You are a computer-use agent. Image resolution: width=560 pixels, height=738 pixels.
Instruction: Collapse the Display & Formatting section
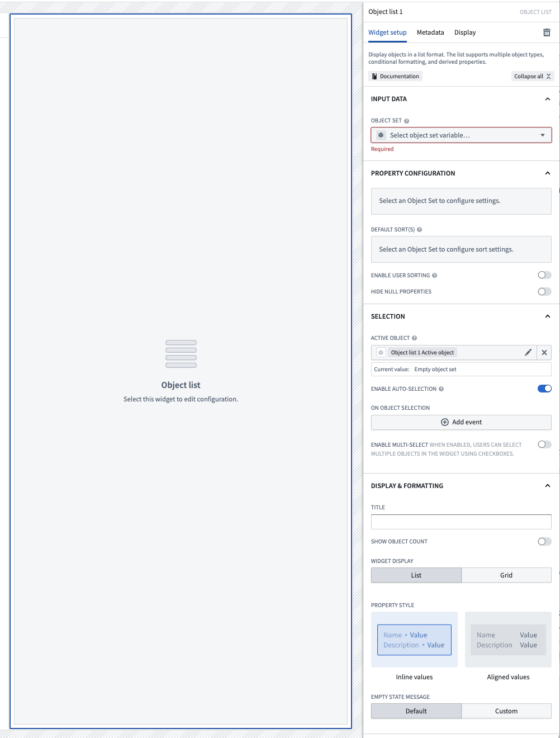(548, 486)
